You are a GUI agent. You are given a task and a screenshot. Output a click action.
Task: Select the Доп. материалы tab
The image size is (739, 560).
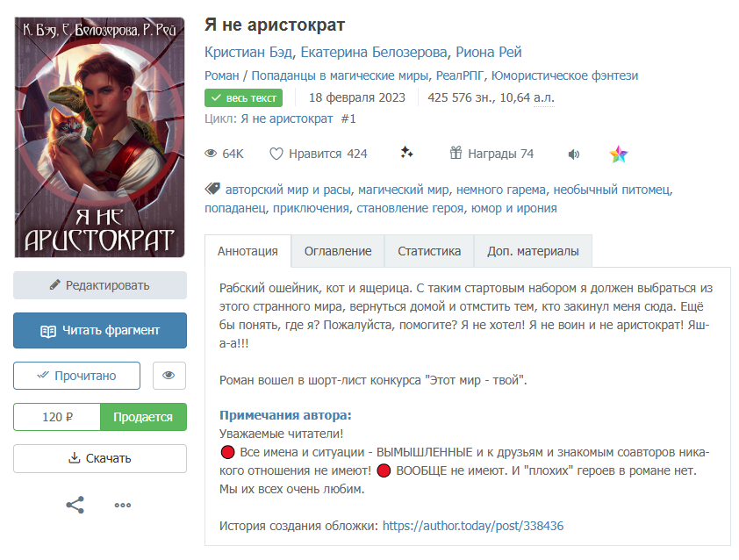coord(533,251)
